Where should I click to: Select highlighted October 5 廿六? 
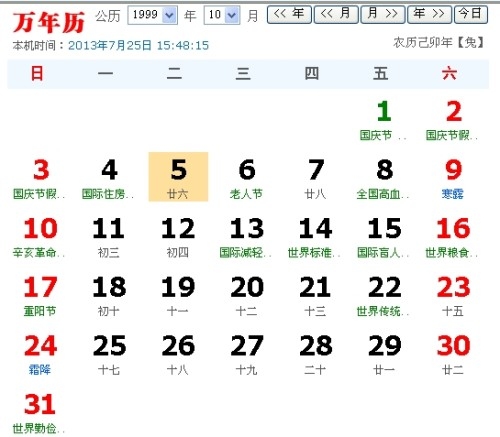click(x=178, y=177)
